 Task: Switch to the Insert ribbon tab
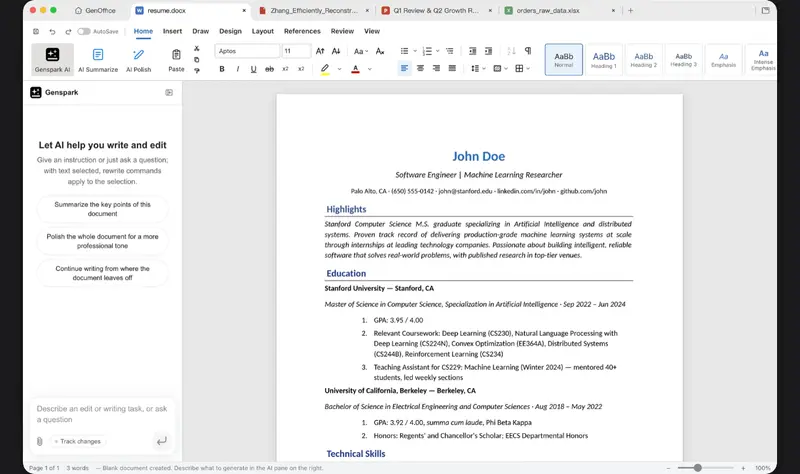(172, 31)
